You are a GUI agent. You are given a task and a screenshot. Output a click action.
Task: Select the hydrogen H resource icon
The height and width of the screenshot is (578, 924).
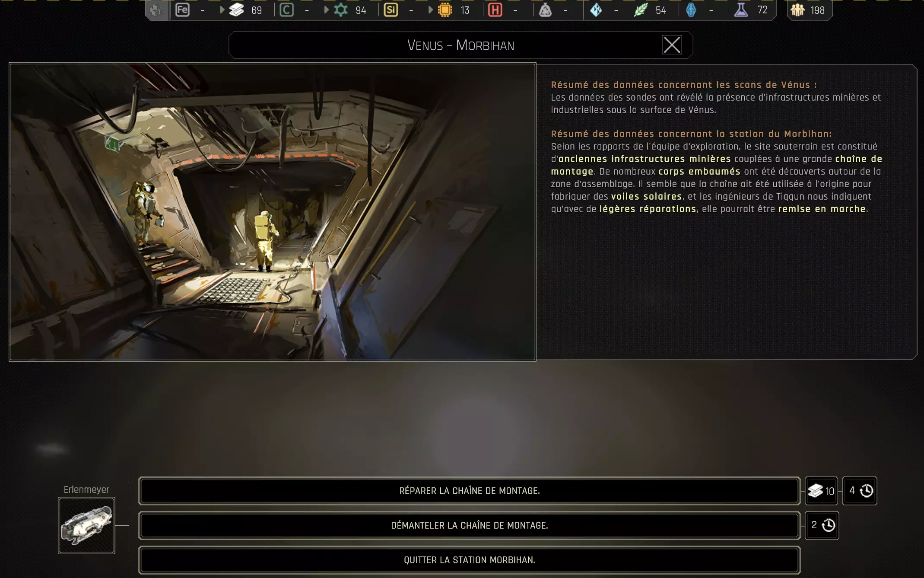495,10
